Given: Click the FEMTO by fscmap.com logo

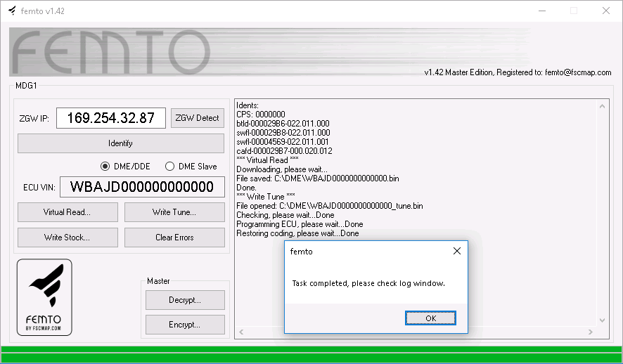Looking at the screenshot, I should coord(44,297).
